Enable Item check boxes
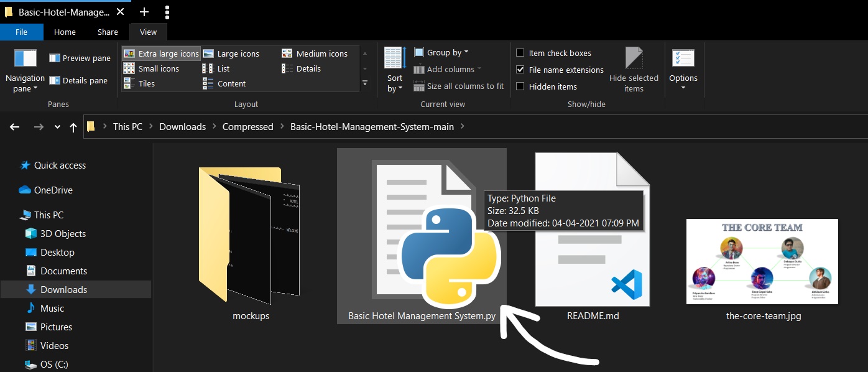Screen dimensions: 868x372 click(x=520, y=53)
